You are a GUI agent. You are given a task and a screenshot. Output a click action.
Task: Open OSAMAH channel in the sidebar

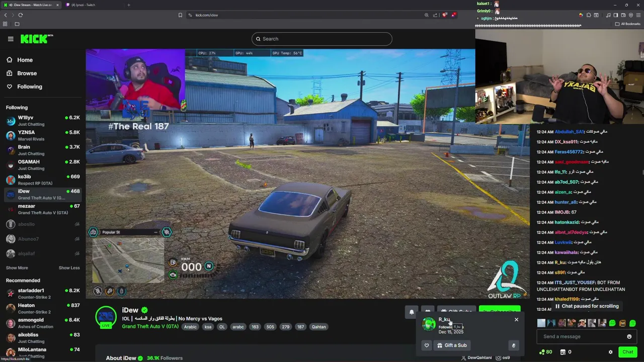pos(43,165)
